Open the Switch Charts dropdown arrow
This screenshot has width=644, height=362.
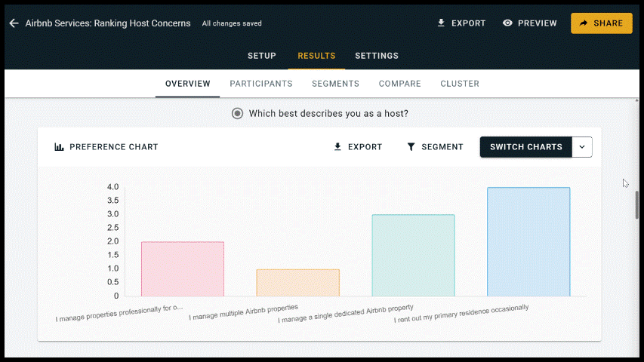click(582, 147)
